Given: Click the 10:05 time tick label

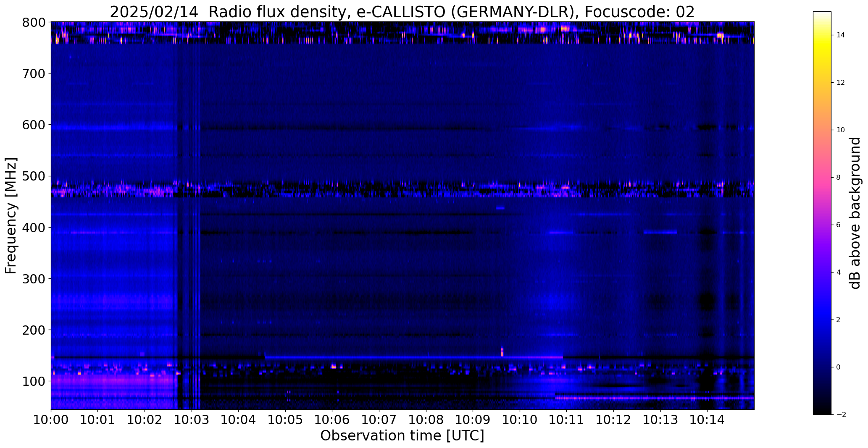Looking at the screenshot, I should point(285,420).
